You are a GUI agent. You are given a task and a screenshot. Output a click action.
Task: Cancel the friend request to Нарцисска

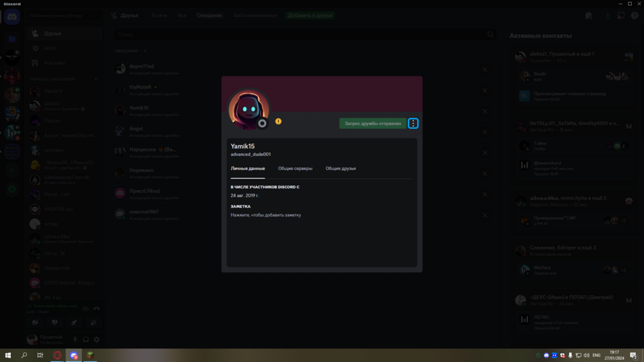tap(485, 153)
